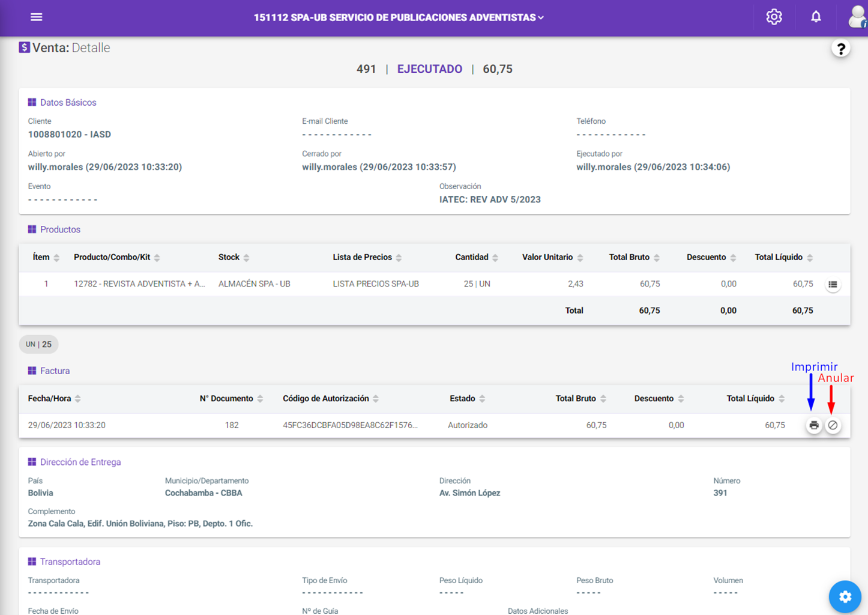Click client value 1008801020 - IASD

70,135
